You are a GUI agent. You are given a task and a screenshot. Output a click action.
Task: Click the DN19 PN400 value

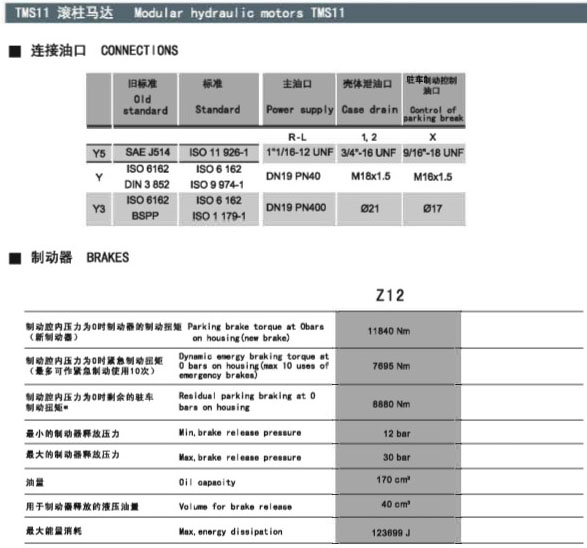(x=296, y=208)
